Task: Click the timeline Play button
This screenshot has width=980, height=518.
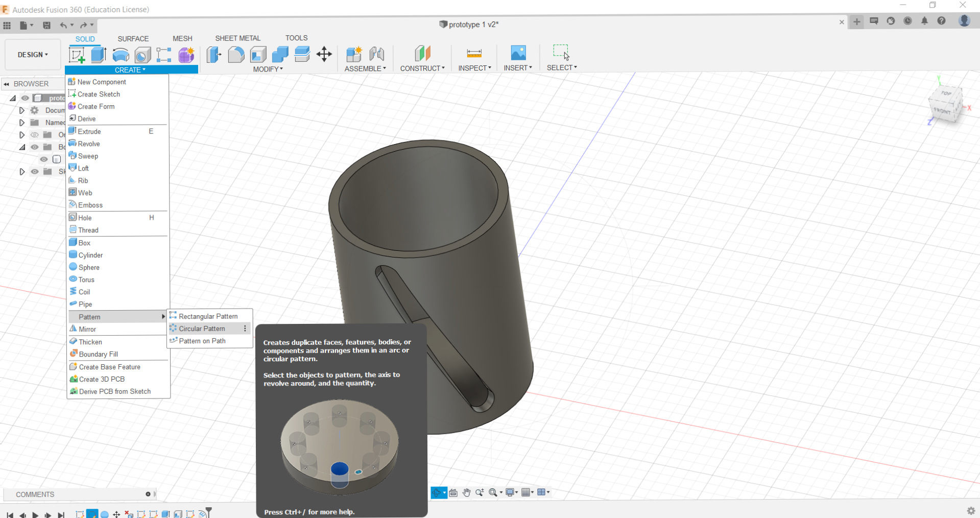Action: point(35,514)
